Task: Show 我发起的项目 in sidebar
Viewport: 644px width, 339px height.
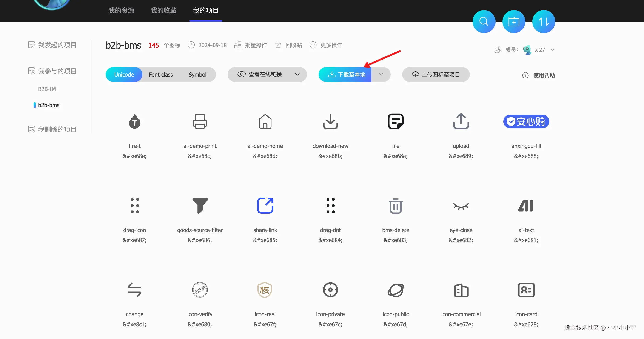Action: 52,45
